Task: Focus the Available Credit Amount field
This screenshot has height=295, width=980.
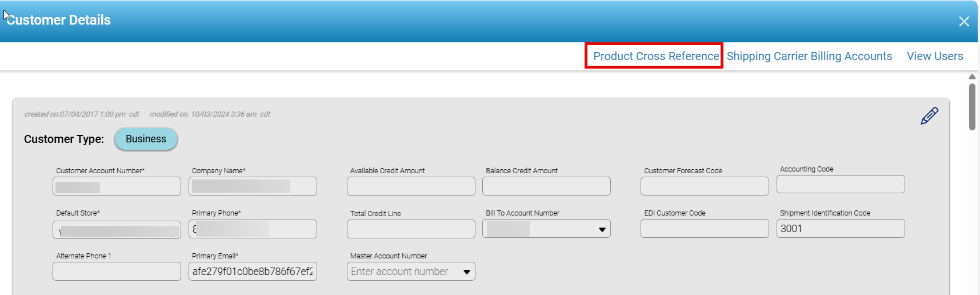Action: tap(411, 186)
